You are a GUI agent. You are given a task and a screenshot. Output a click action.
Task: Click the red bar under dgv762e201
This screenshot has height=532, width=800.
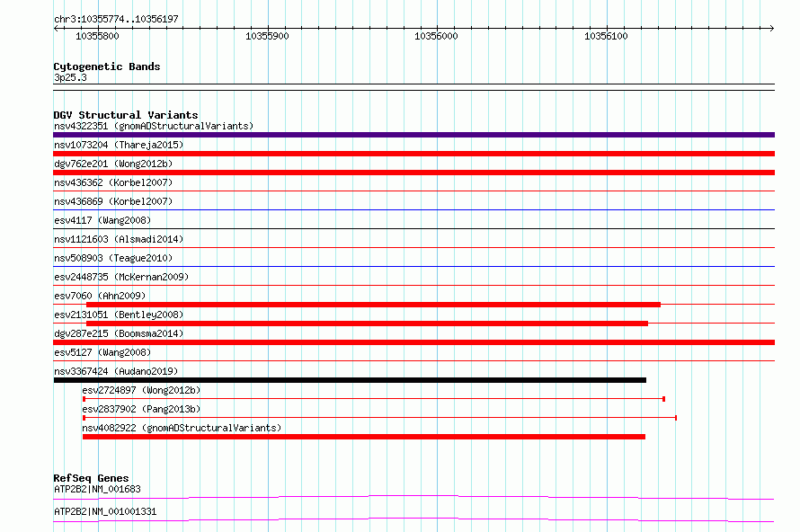pyautogui.click(x=413, y=173)
